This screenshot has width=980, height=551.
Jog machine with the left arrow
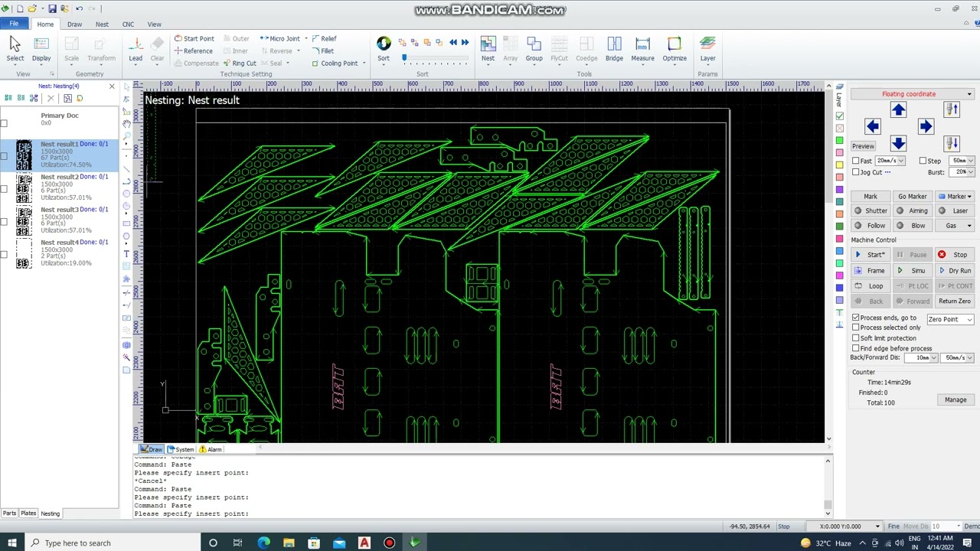[872, 126]
